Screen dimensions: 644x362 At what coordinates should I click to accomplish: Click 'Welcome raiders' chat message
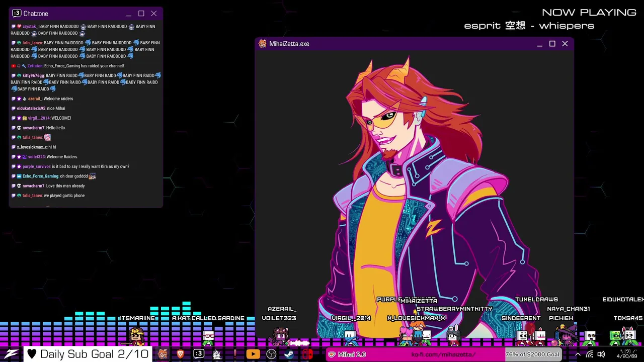(58, 99)
